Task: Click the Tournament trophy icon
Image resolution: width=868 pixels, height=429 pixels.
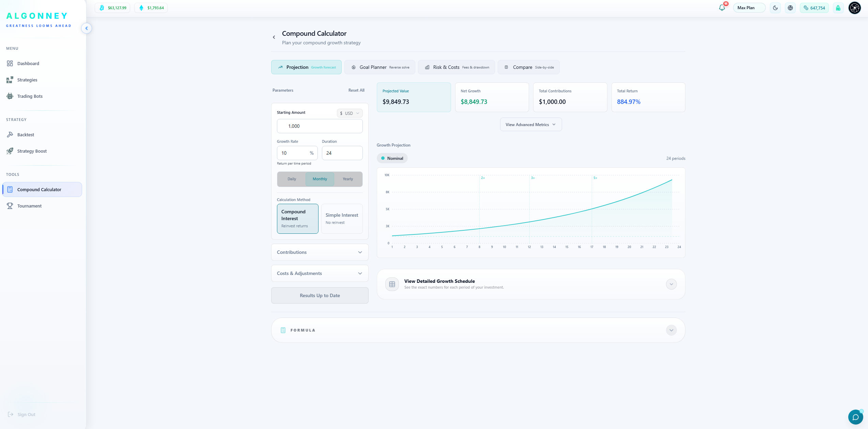Action: (x=10, y=206)
